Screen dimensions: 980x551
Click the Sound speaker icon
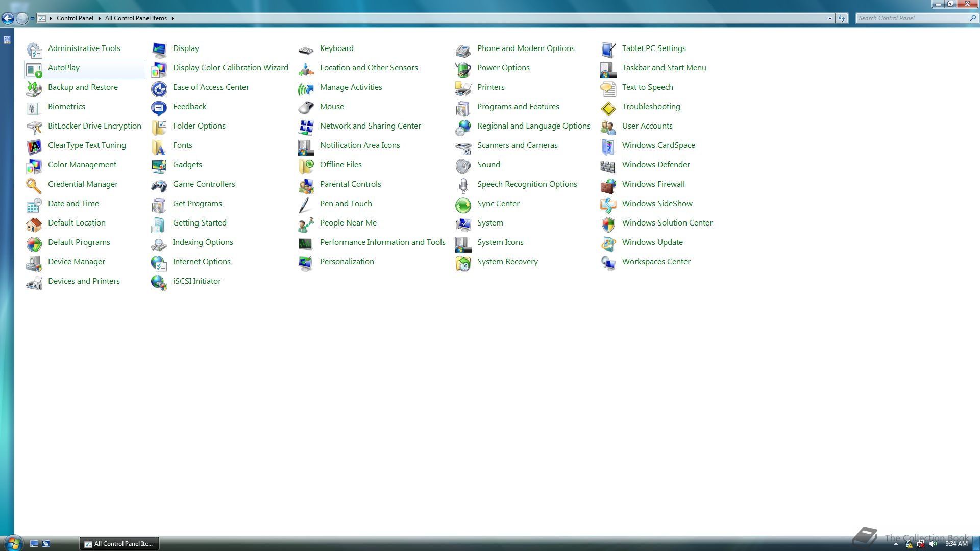(x=463, y=166)
